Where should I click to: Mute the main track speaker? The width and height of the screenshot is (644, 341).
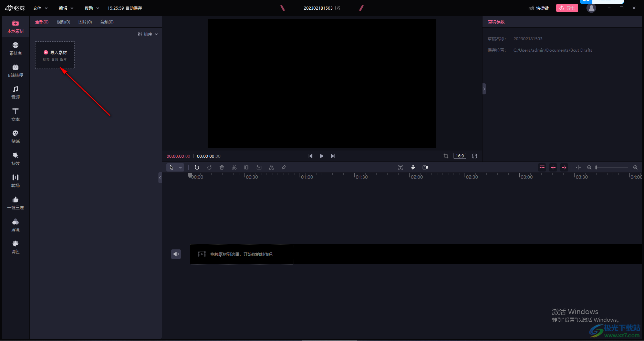pos(176,254)
